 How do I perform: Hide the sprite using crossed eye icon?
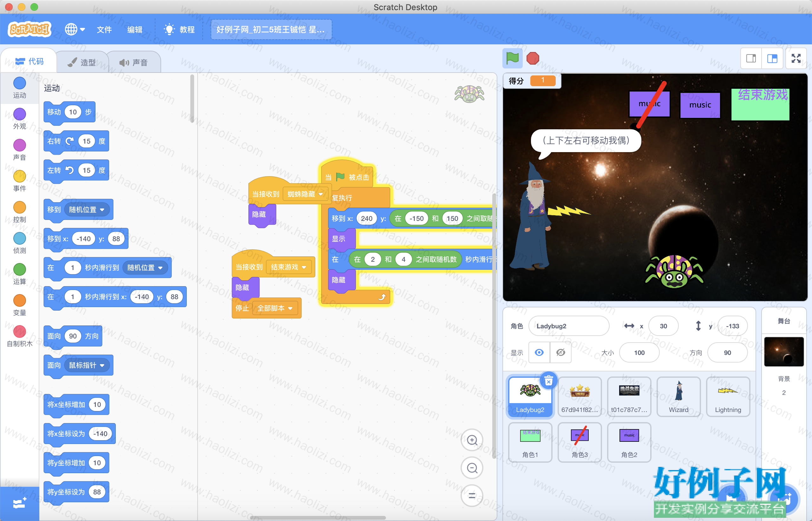point(560,352)
